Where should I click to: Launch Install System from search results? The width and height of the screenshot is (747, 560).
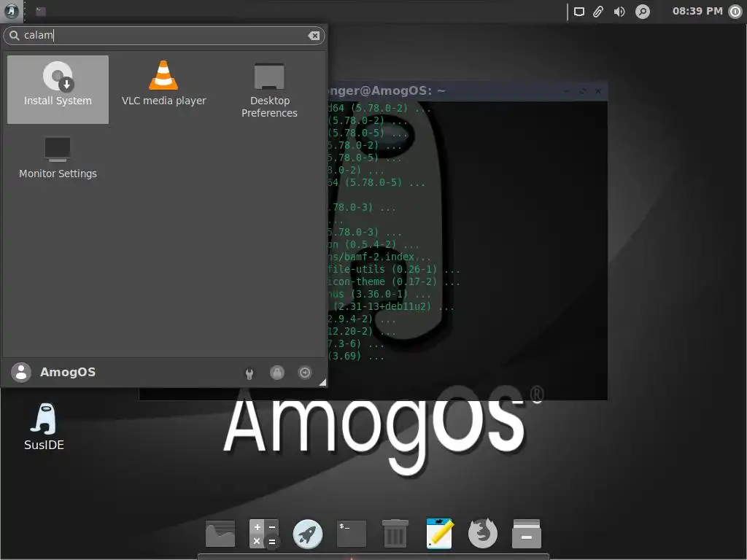click(58, 90)
